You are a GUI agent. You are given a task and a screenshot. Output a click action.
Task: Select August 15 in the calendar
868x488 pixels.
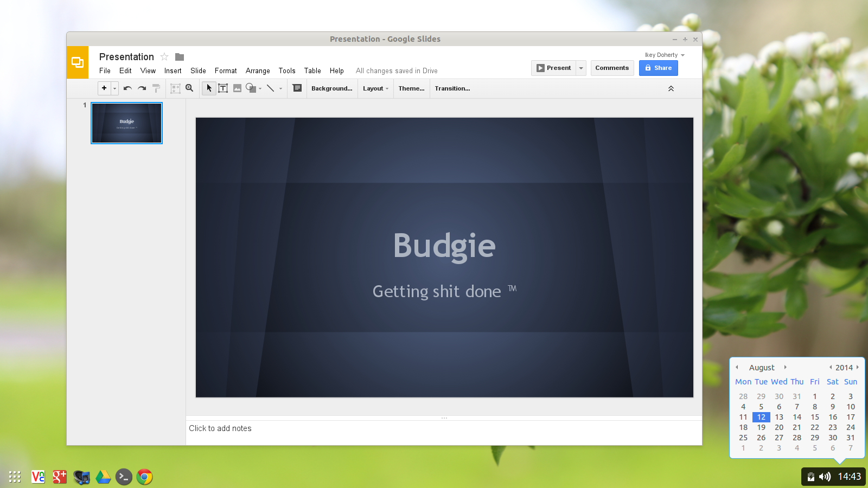815,417
